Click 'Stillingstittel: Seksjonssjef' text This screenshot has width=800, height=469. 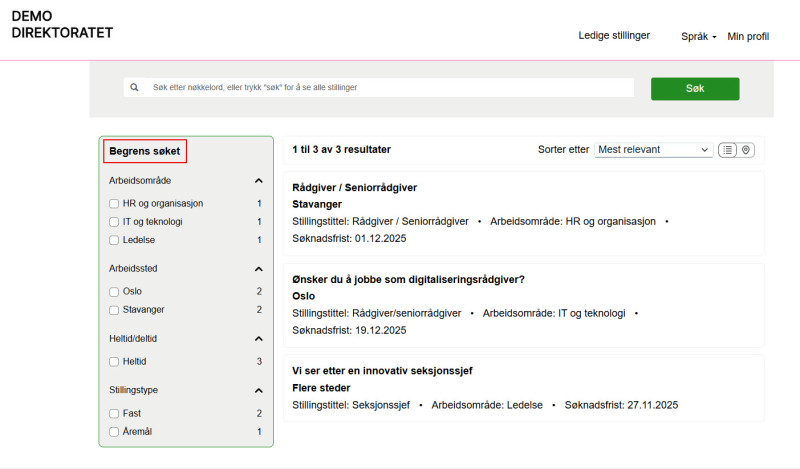click(x=351, y=405)
